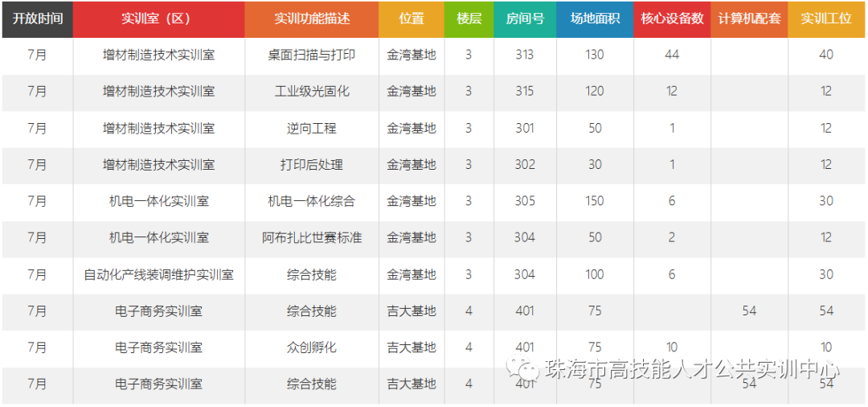Click the 自动化产线装调维护实训室 lab name
This screenshot has height=407, width=868.
tap(159, 274)
